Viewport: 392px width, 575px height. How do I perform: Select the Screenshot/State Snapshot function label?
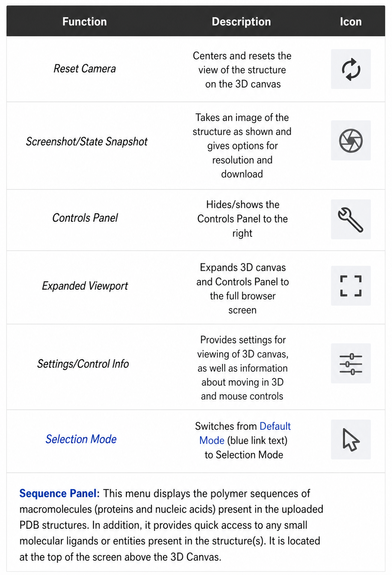click(x=87, y=142)
